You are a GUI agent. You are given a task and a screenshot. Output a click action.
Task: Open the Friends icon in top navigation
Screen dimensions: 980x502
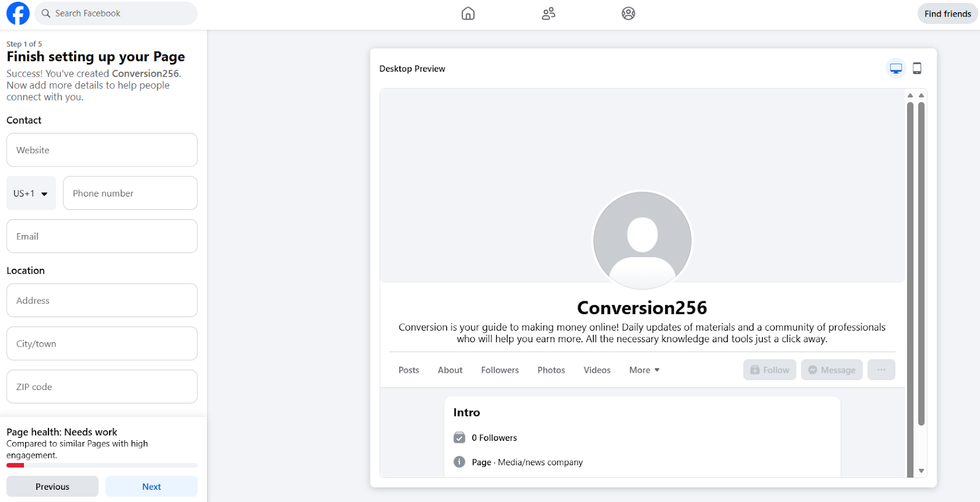pos(548,13)
